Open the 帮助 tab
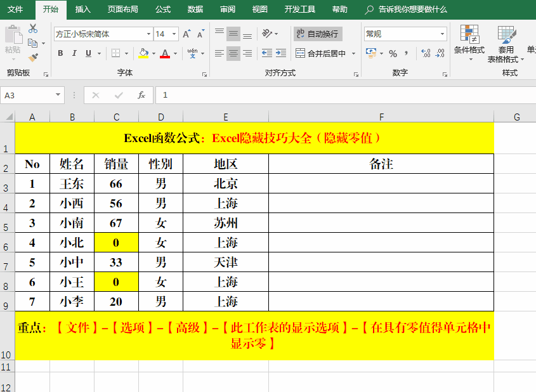536x392 pixels. [339, 10]
